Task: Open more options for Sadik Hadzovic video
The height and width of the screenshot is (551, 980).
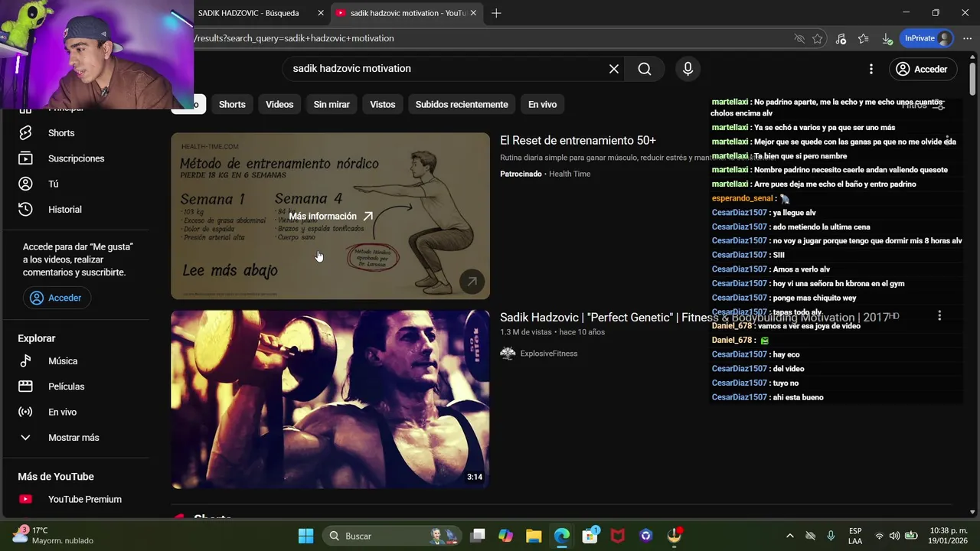Action: click(939, 315)
